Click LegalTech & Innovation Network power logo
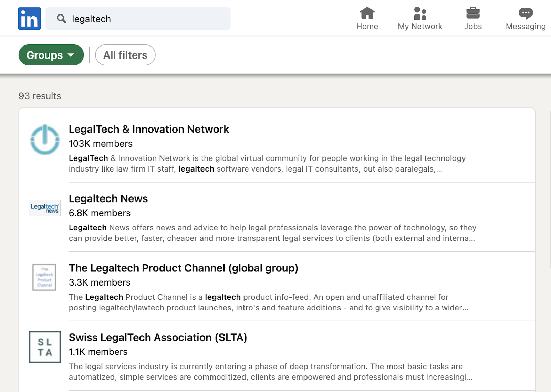This screenshot has height=392, width=551. coord(45,140)
